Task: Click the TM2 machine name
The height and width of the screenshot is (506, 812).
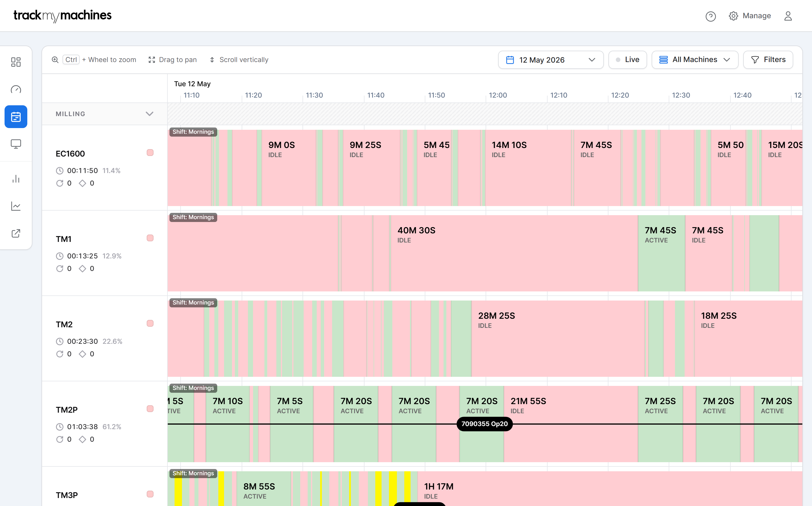Action: [x=64, y=324]
